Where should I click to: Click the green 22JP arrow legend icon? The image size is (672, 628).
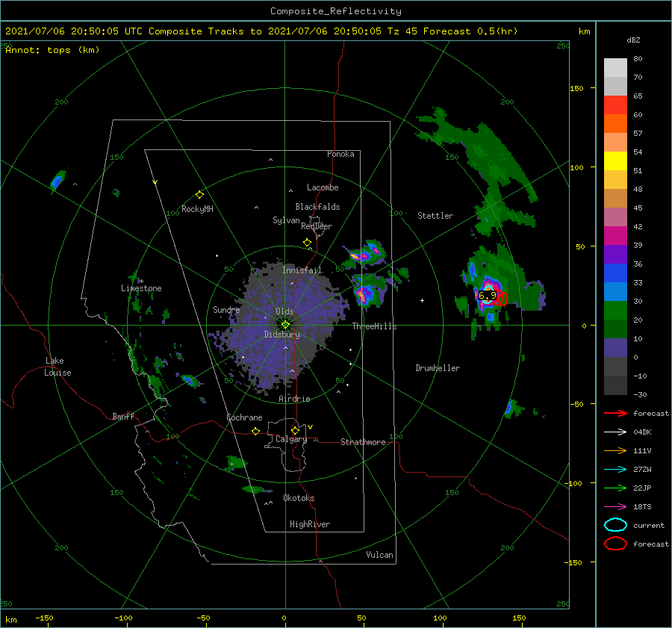coord(615,488)
